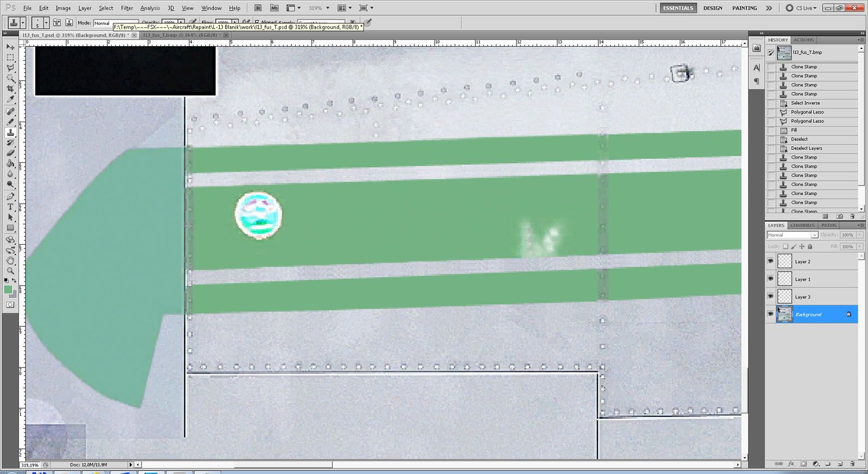Activate the Horizontal Type tool
The height and width of the screenshot is (474, 868).
(10, 207)
